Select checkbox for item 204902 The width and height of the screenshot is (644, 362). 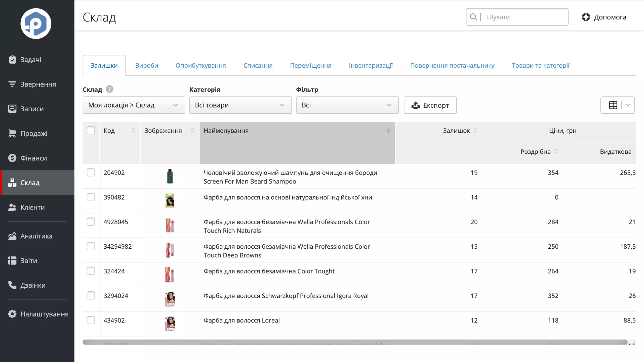[91, 172]
